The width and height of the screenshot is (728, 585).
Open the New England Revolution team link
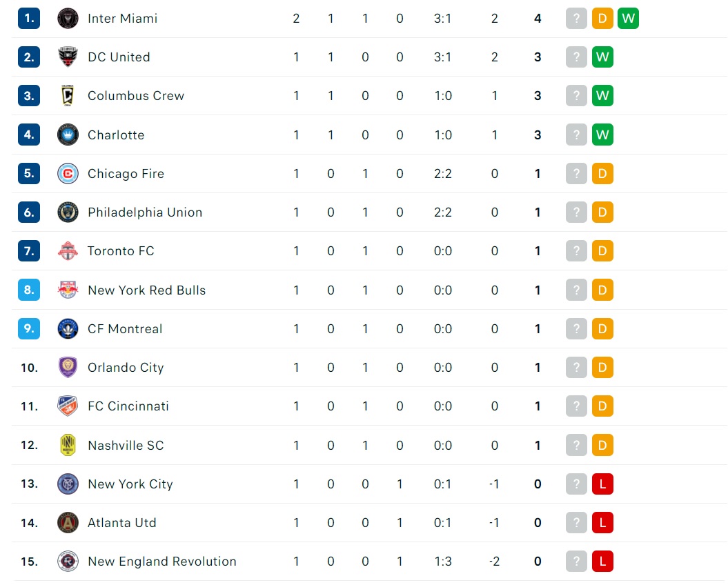click(162, 562)
